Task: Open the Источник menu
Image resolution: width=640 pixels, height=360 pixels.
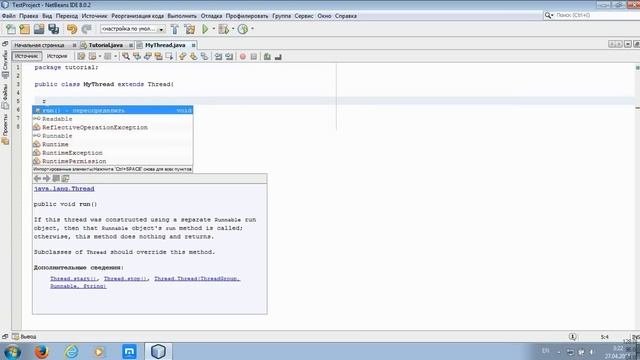Action: (94, 16)
